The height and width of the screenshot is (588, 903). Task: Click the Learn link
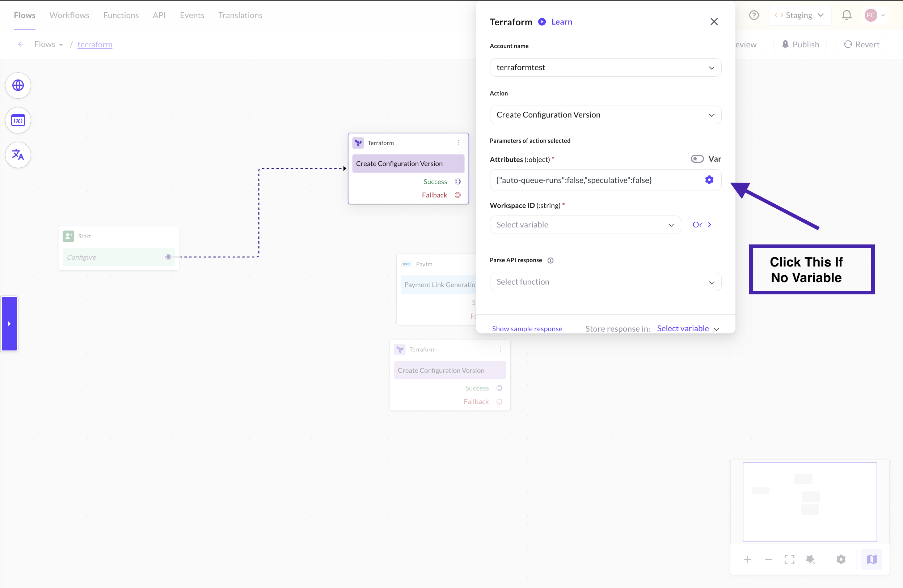click(x=562, y=22)
